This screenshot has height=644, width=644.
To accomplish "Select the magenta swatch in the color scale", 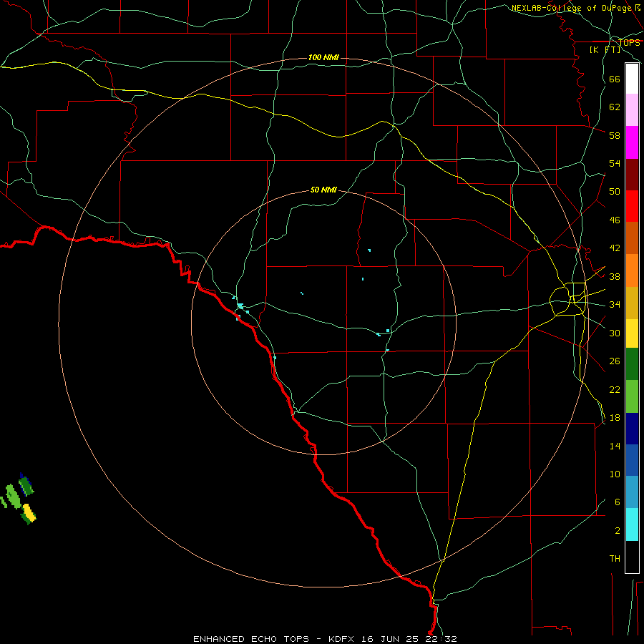I will tap(632, 142).
